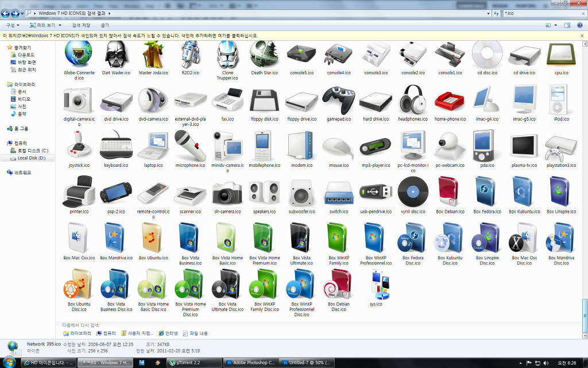The image size is (588, 368).
Task: Dismiss the yellow index warning bar
Action: (x=582, y=36)
